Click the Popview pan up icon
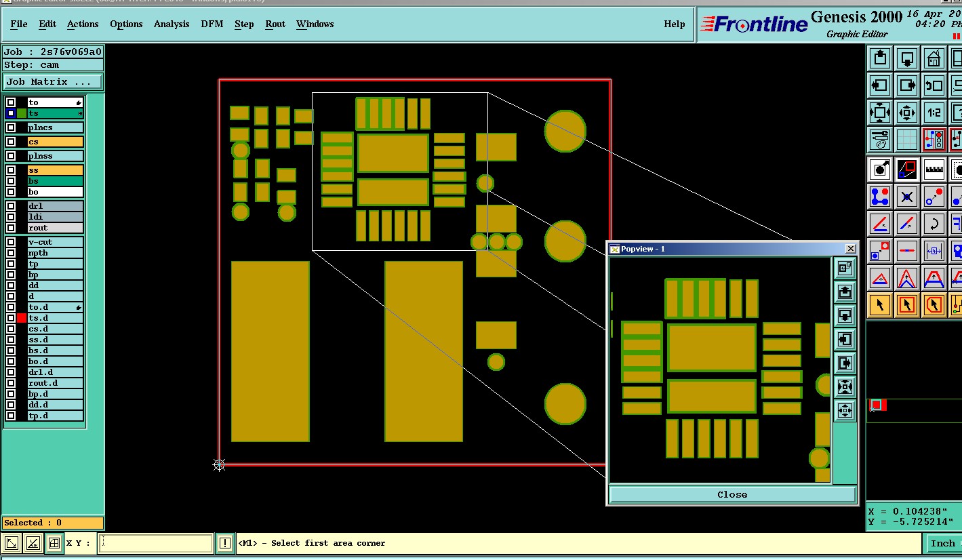 click(x=845, y=292)
